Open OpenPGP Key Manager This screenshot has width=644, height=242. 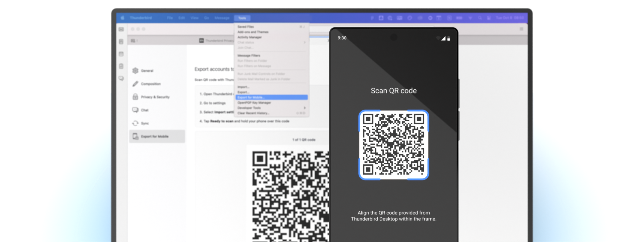pos(271,103)
